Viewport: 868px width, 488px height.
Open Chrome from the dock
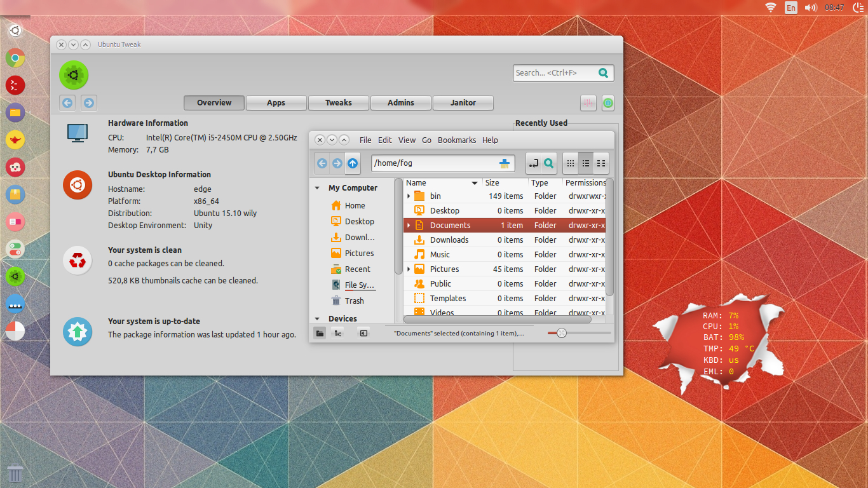[x=15, y=58]
